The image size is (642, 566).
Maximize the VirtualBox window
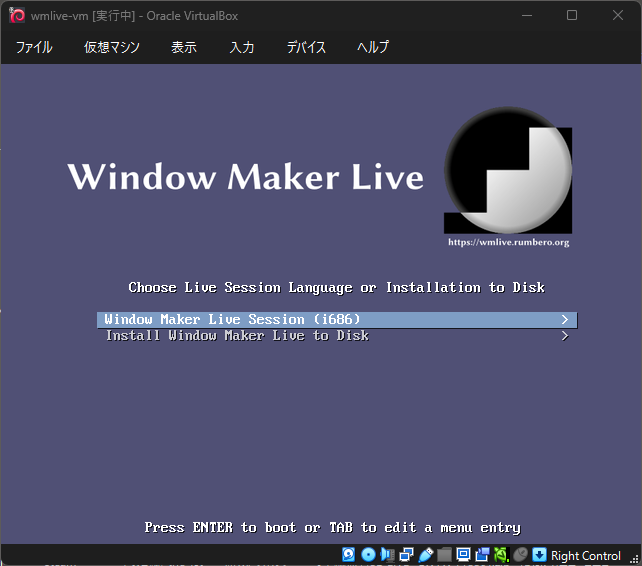(x=572, y=16)
